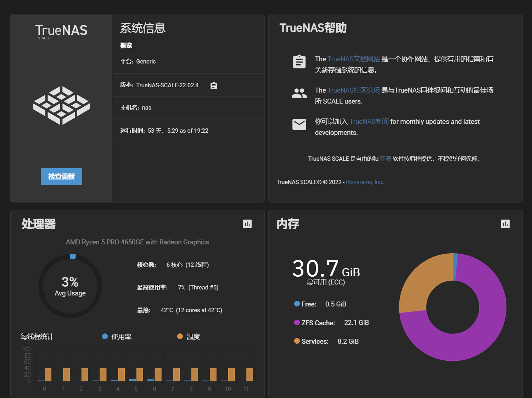
Task: Click the community forum people icon
Action: coord(299,93)
